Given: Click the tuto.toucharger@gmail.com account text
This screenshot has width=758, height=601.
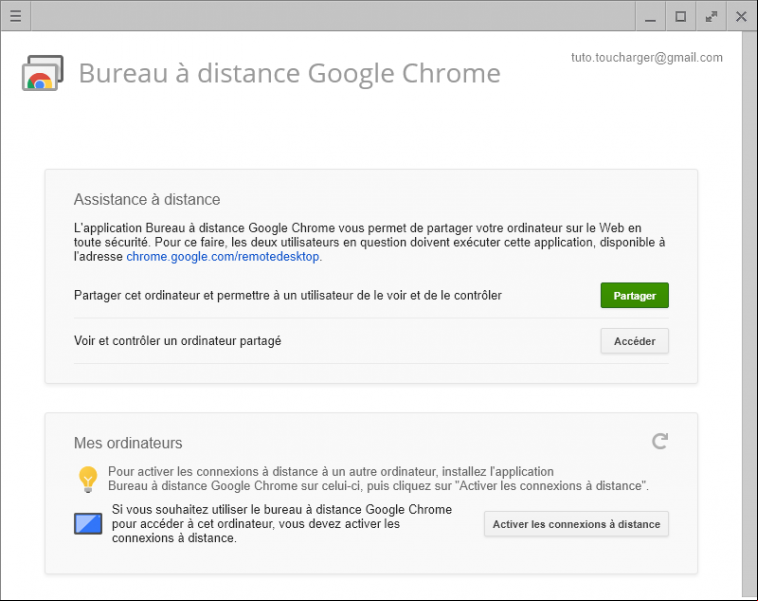Looking at the screenshot, I should tap(647, 58).
